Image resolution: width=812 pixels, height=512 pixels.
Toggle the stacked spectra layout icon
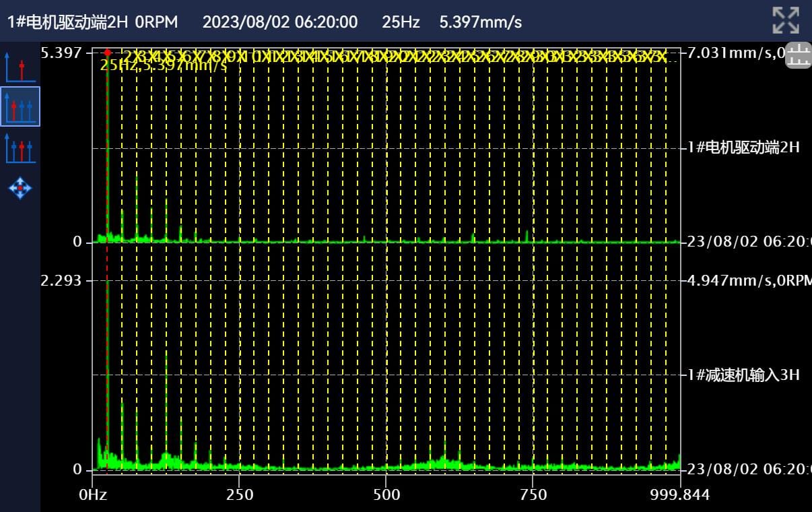pos(799,55)
